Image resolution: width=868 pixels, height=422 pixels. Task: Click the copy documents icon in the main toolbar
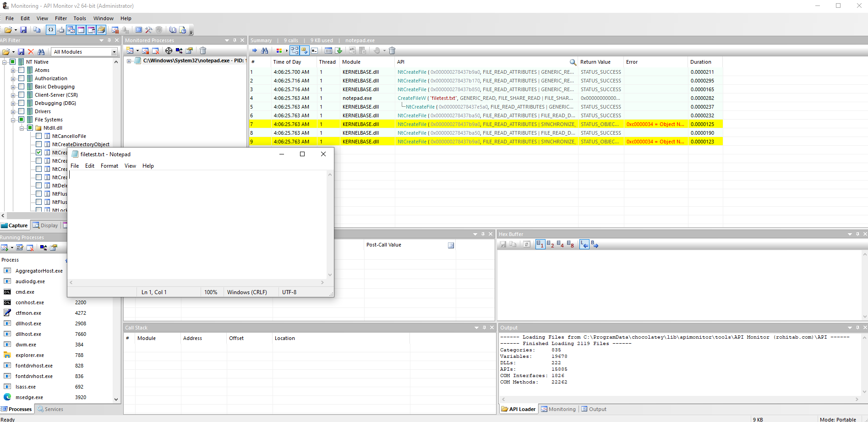coord(37,30)
